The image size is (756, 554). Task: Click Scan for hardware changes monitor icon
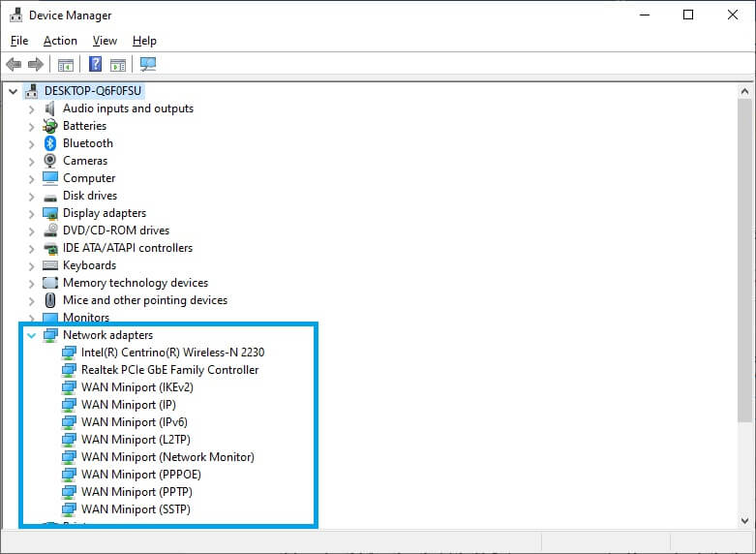click(148, 64)
